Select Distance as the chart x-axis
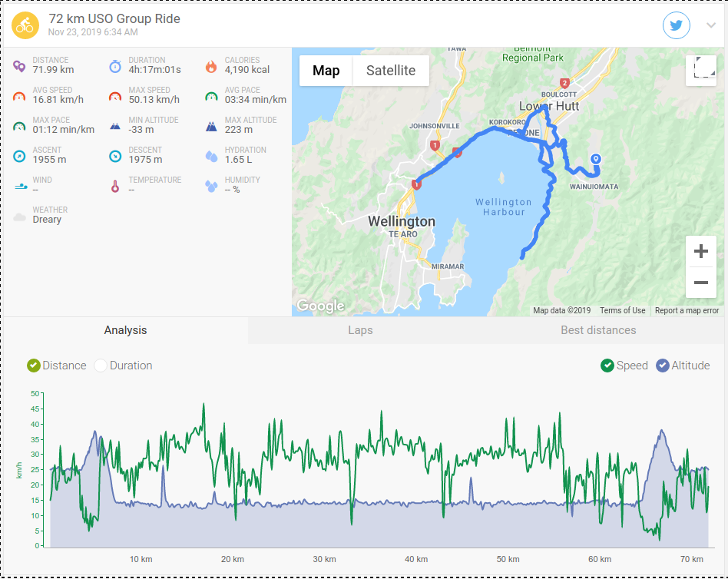 pos(34,366)
